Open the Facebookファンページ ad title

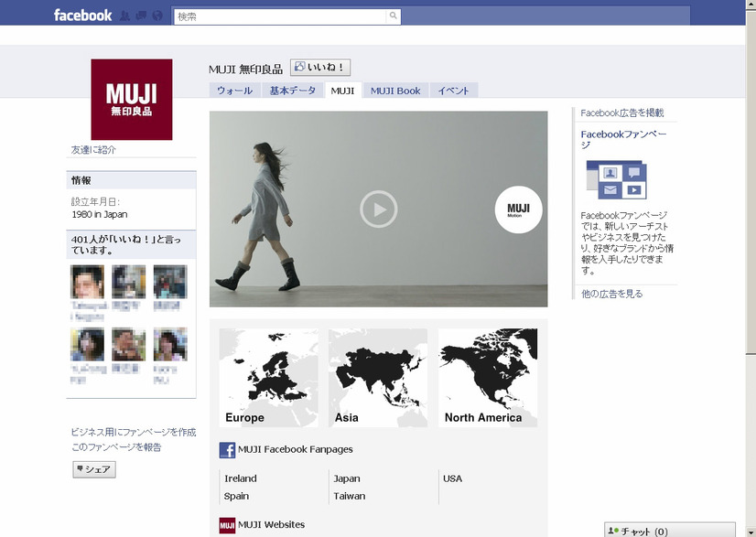point(623,139)
